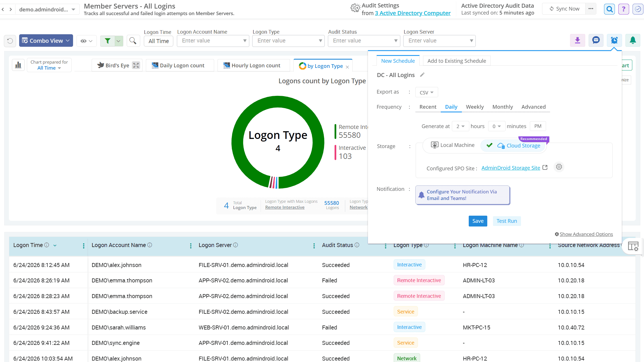The width and height of the screenshot is (644, 362).
Task: Open the email message icon
Action: coord(596,40)
